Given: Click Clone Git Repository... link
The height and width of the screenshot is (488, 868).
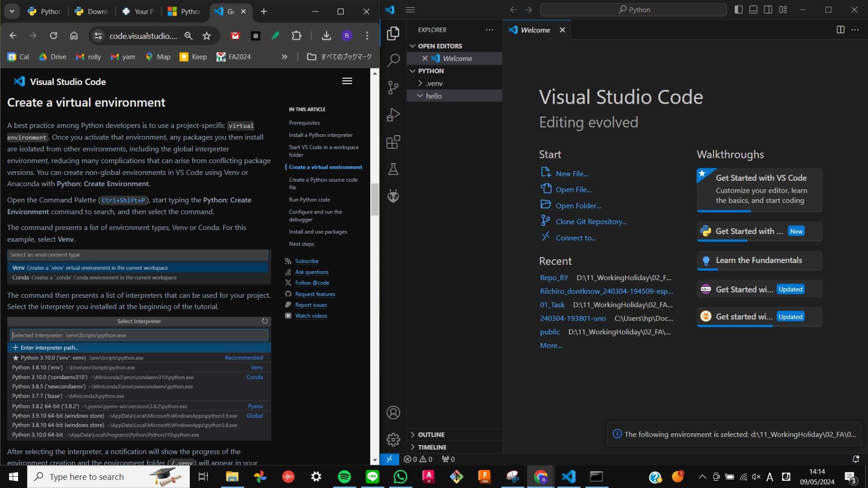Looking at the screenshot, I should (x=591, y=222).
